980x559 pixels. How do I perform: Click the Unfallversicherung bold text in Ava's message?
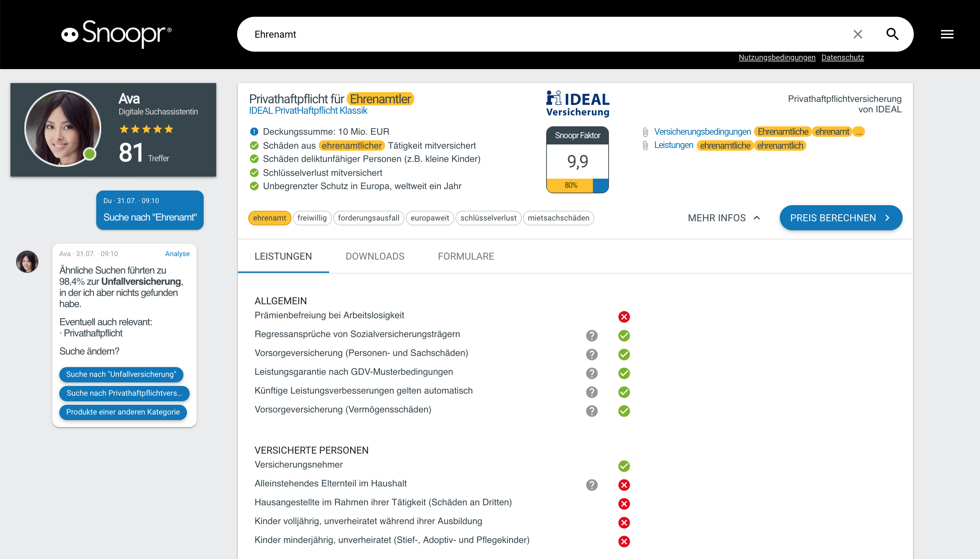click(x=141, y=282)
